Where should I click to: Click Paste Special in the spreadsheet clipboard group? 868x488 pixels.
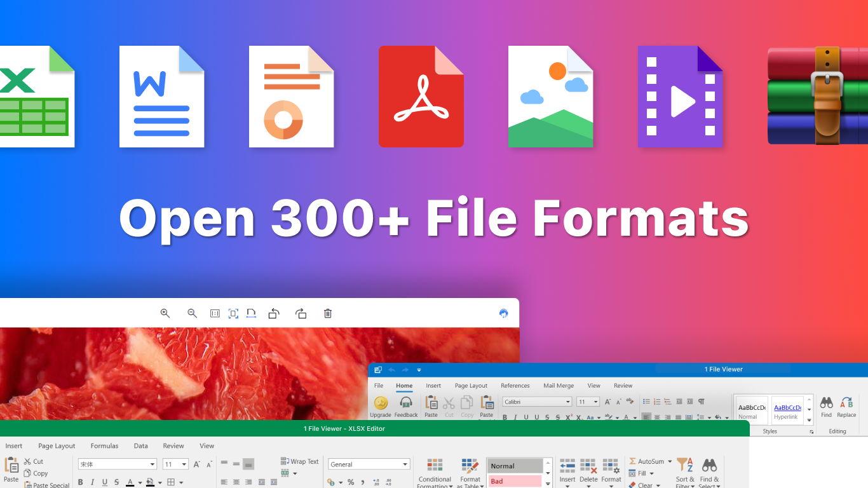point(46,484)
